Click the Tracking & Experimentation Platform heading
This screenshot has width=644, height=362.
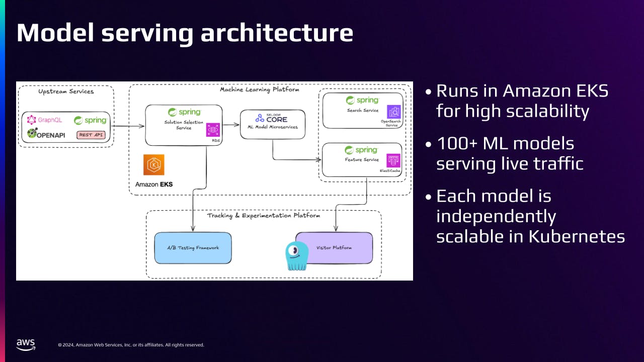point(263,216)
